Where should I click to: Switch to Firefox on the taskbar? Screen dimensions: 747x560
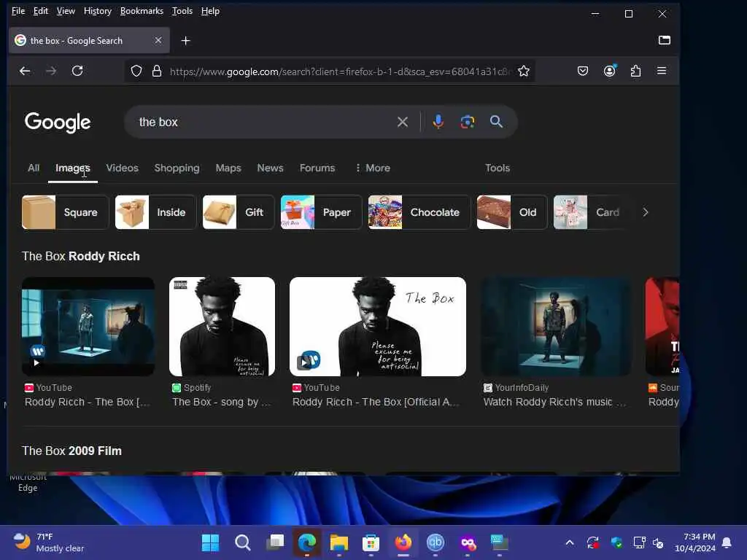point(403,542)
